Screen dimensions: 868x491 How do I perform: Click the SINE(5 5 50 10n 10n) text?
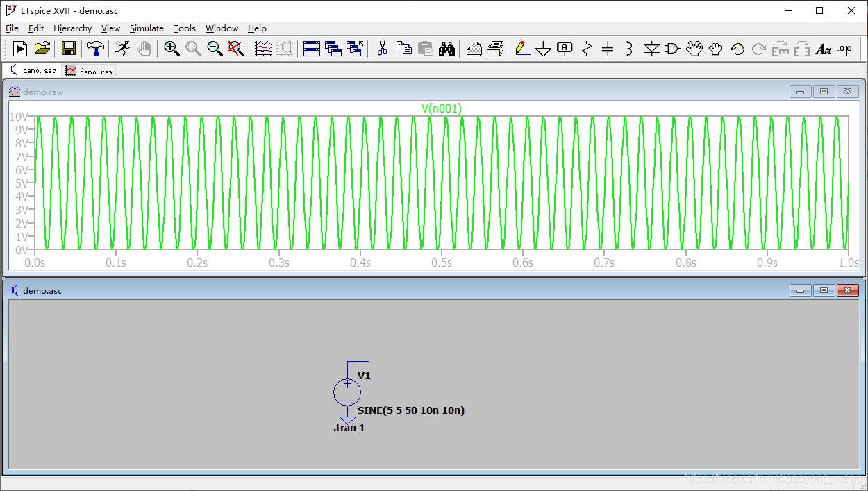point(411,410)
